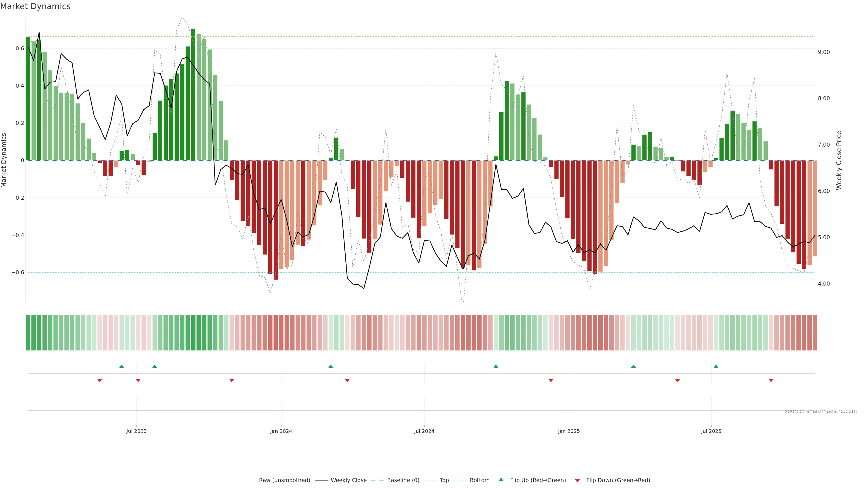The width and height of the screenshot is (868, 488).
Task: Click the Market Dynamics chart title
Action: [x=35, y=6]
